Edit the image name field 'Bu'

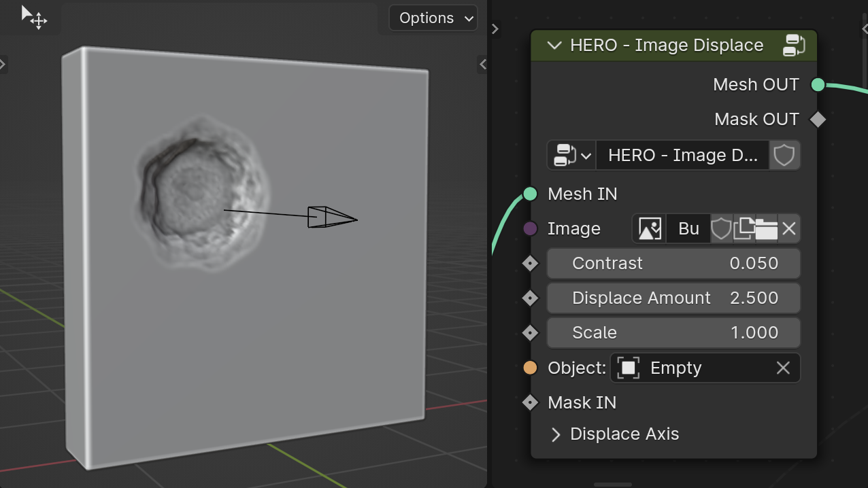point(688,229)
